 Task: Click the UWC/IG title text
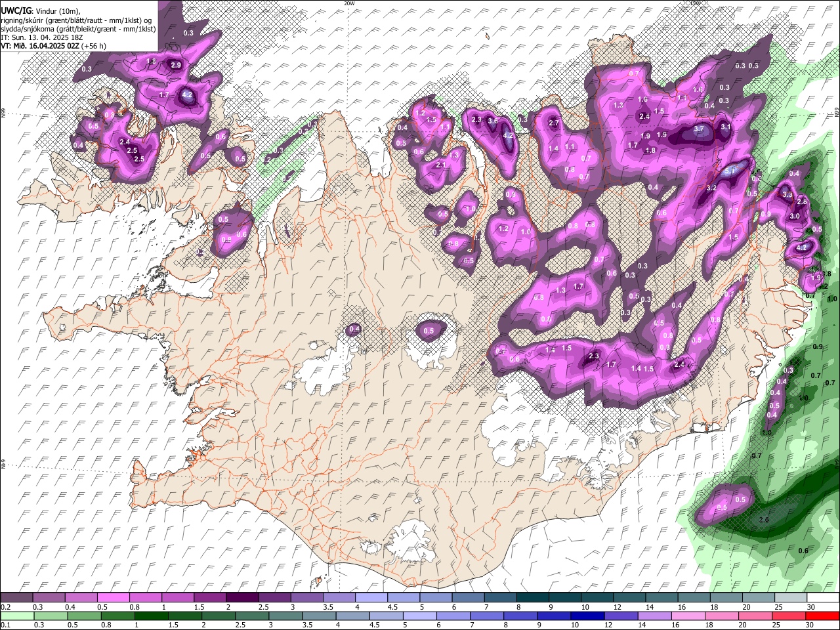(15, 10)
